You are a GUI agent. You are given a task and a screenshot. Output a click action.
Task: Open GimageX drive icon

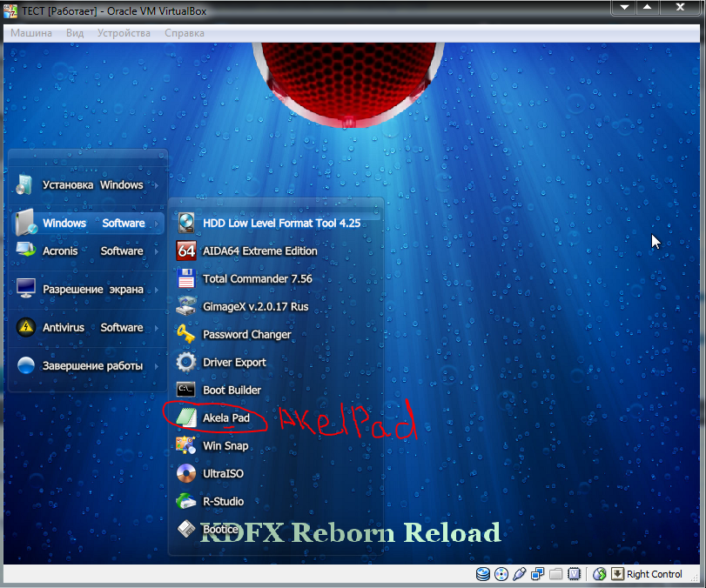[186, 306]
